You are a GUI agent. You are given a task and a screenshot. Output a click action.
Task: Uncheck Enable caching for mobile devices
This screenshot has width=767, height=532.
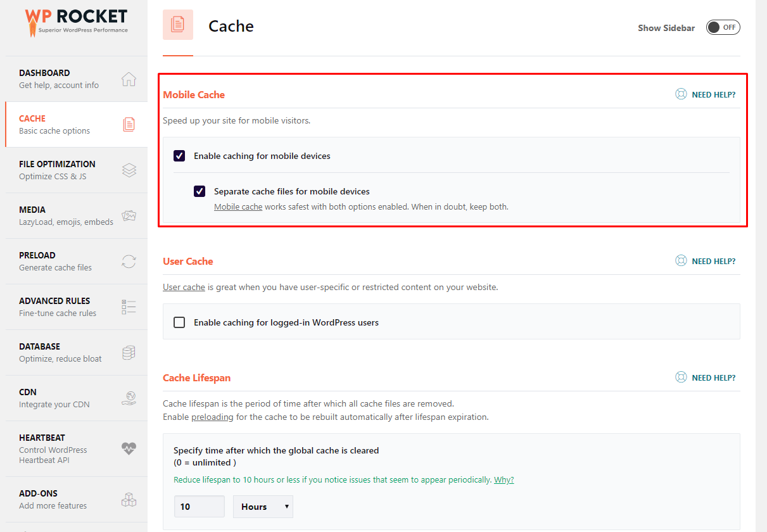coord(179,156)
